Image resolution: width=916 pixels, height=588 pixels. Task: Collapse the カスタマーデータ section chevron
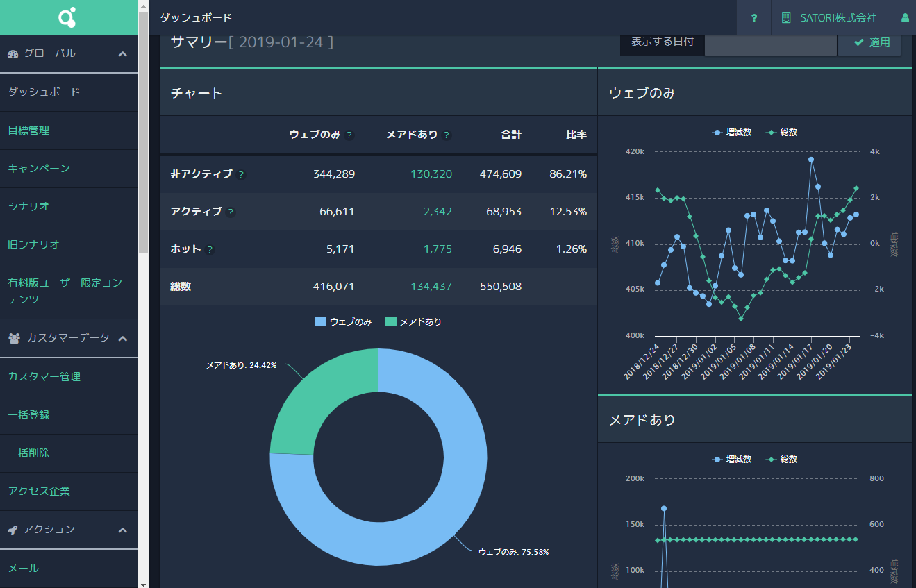click(123, 338)
